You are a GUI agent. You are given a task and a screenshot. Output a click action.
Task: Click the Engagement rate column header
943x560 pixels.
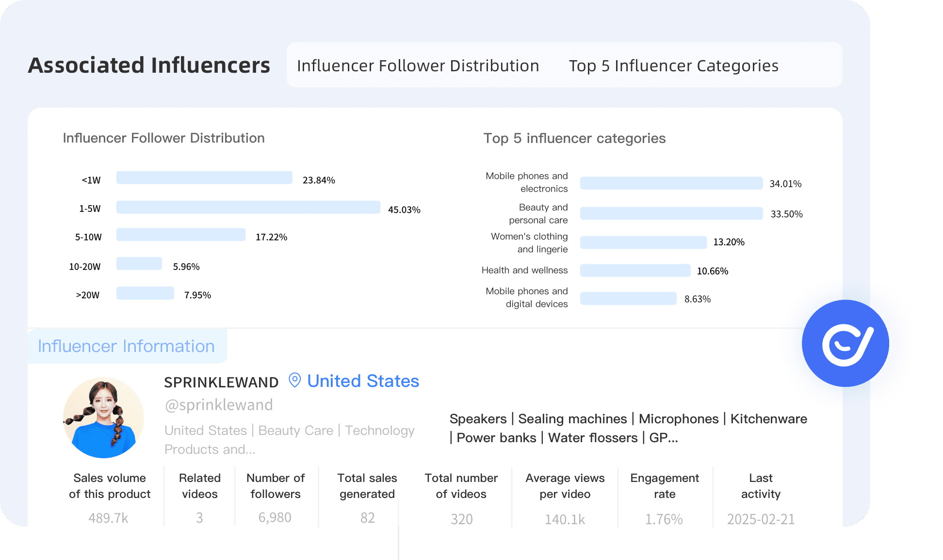[664, 486]
